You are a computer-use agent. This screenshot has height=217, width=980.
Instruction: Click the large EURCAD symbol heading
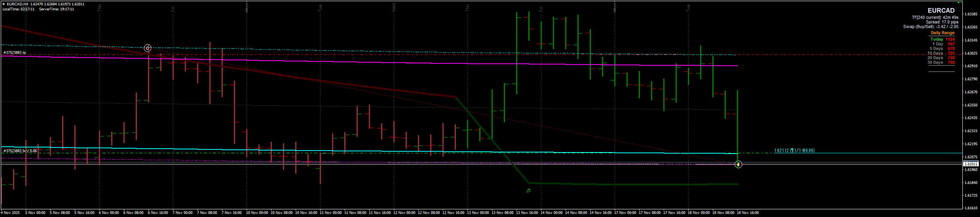point(941,10)
